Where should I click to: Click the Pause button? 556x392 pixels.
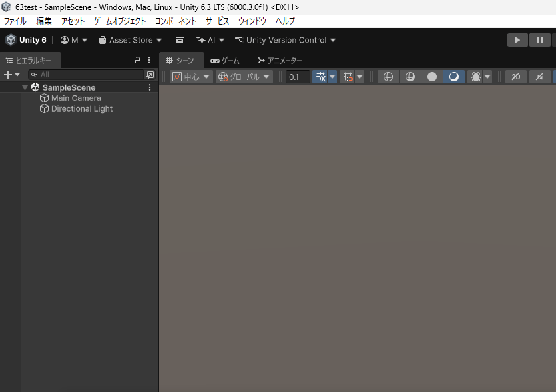pos(539,40)
